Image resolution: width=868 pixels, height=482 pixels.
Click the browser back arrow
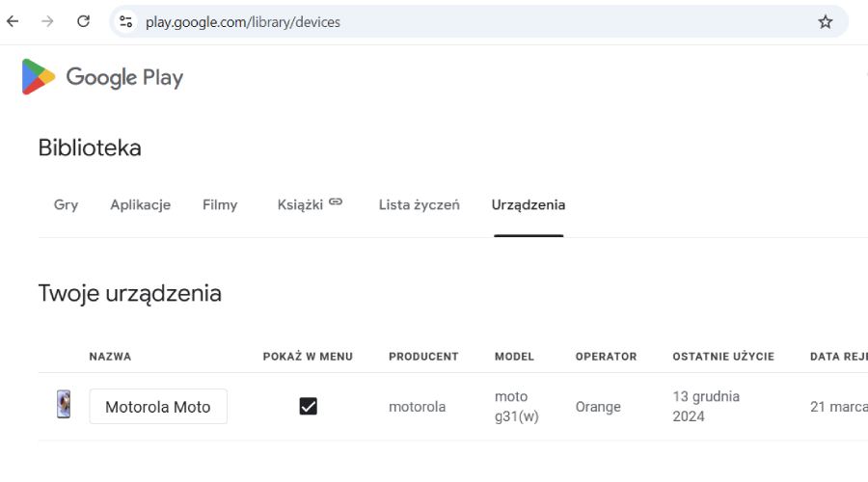[x=14, y=21]
